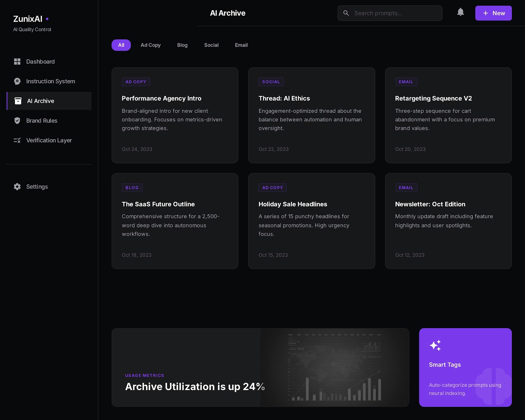Open Brand Rules via its shield icon
Screen dimensions: 525x420
[17, 120]
